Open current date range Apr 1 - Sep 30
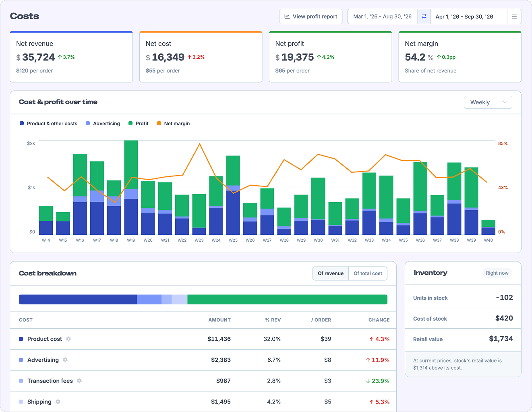The height and width of the screenshot is (412, 532). [x=468, y=17]
